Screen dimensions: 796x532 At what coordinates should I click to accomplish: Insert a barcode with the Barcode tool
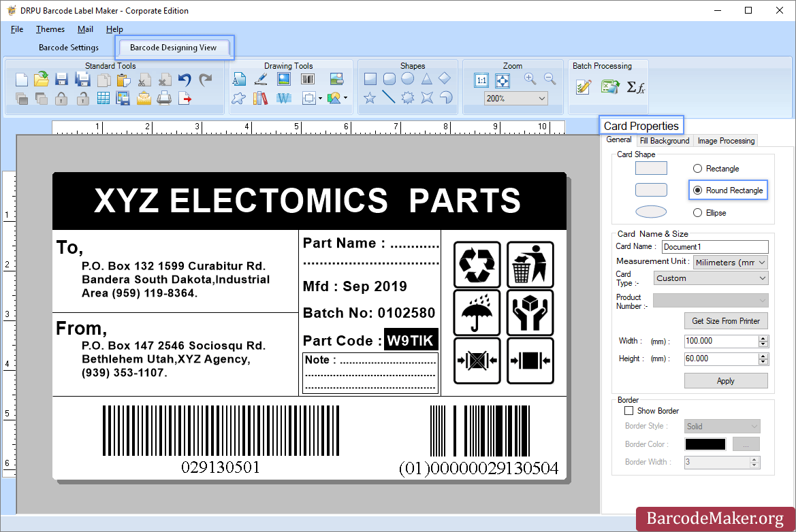point(308,79)
